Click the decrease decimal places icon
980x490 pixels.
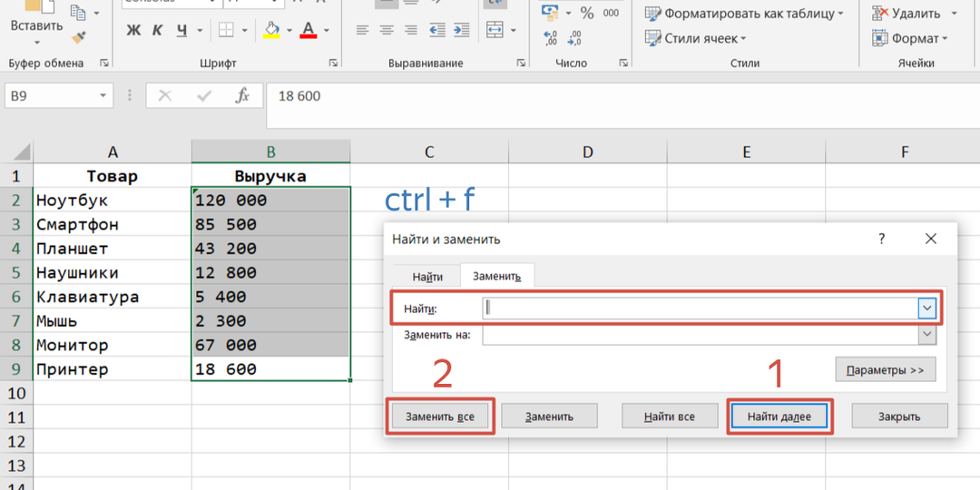coord(575,38)
